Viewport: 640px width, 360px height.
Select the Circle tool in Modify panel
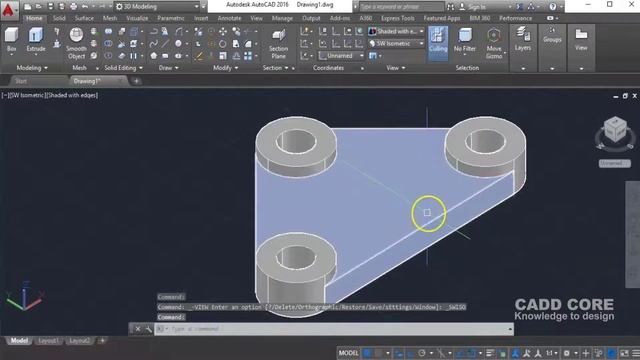(223, 43)
